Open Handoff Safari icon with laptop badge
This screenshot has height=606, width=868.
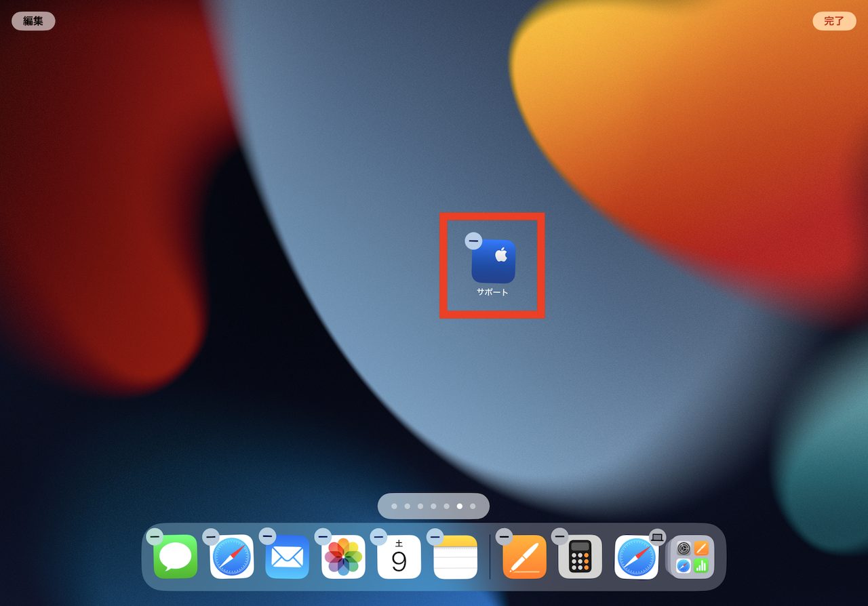coord(637,557)
